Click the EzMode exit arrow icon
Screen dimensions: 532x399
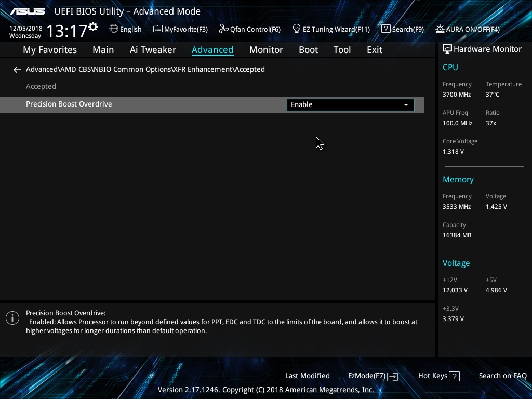393,376
